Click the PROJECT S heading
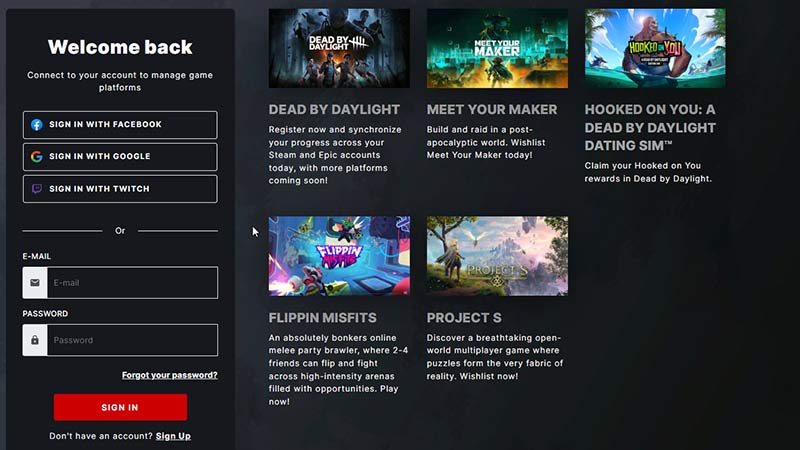800x450 pixels. tap(464, 318)
